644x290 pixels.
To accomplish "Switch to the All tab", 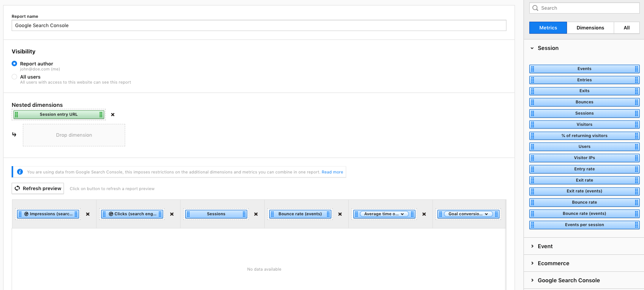I will pos(627,28).
